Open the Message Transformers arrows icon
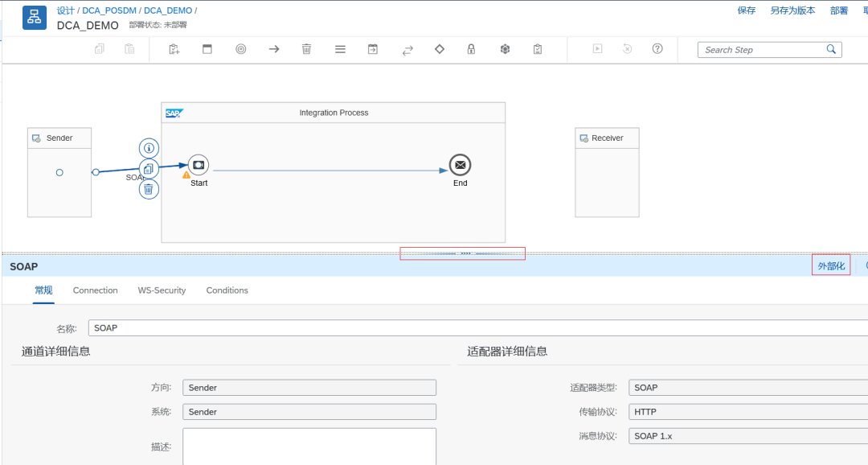Viewport: 868px width, 465px height. tap(407, 51)
